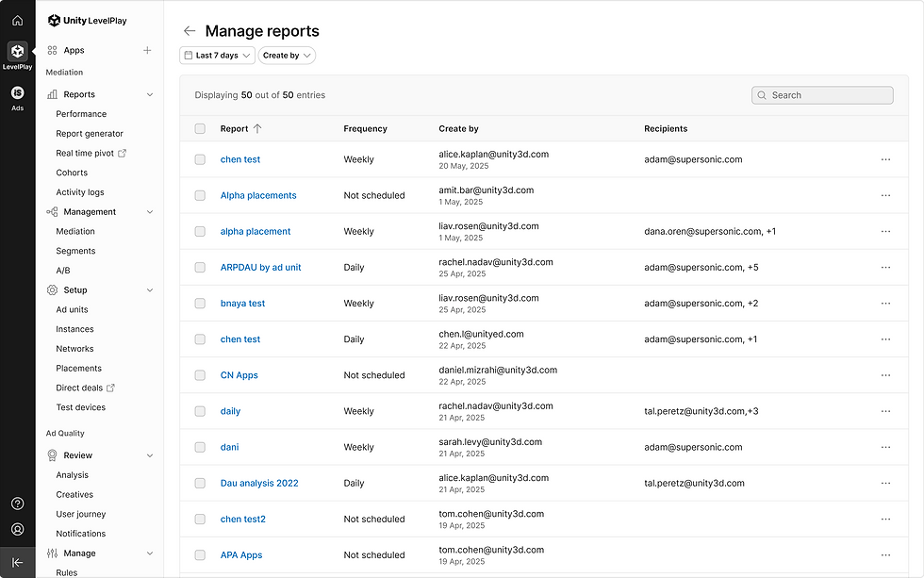Open more options for Alpha placements row
924x578 pixels.
tap(885, 195)
